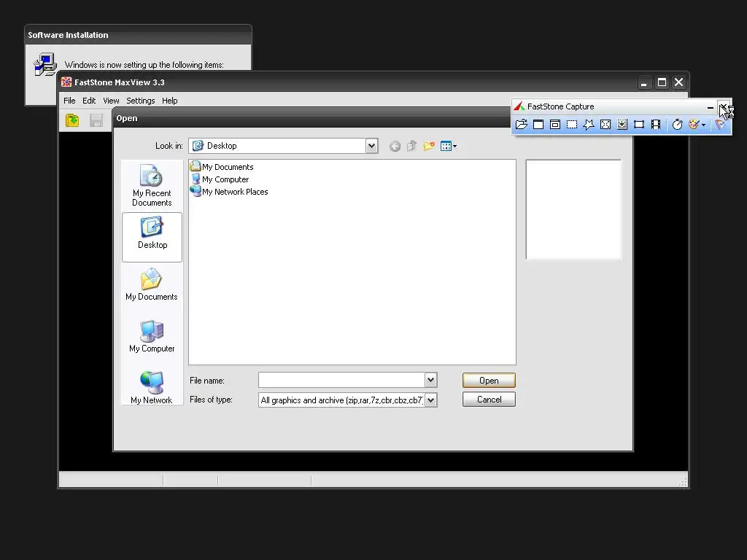Viewport: 747px width, 560px height.
Task: Close the FastStone MaxView window
Action: click(x=679, y=82)
